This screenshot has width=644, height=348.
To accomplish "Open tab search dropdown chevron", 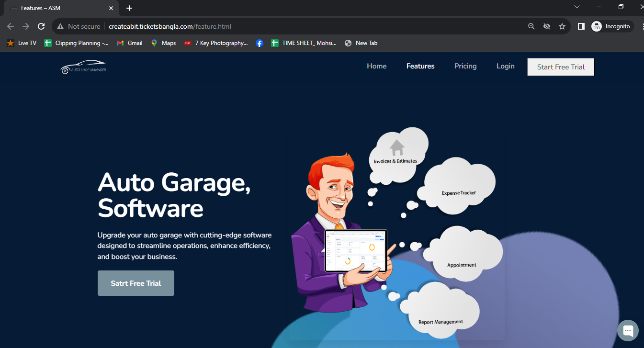I will pyautogui.click(x=577, y=7).
